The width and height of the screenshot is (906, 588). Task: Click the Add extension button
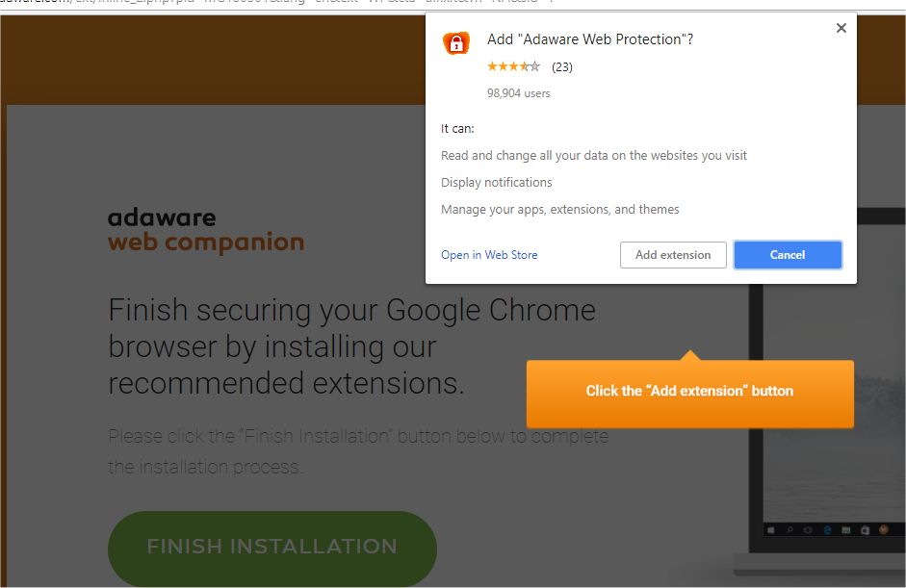click(x=673, y=255)
